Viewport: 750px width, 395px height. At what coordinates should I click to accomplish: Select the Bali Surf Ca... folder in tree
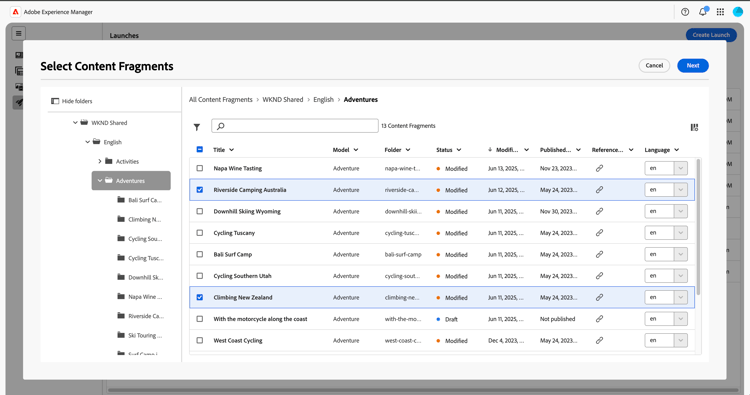[140, 200]
